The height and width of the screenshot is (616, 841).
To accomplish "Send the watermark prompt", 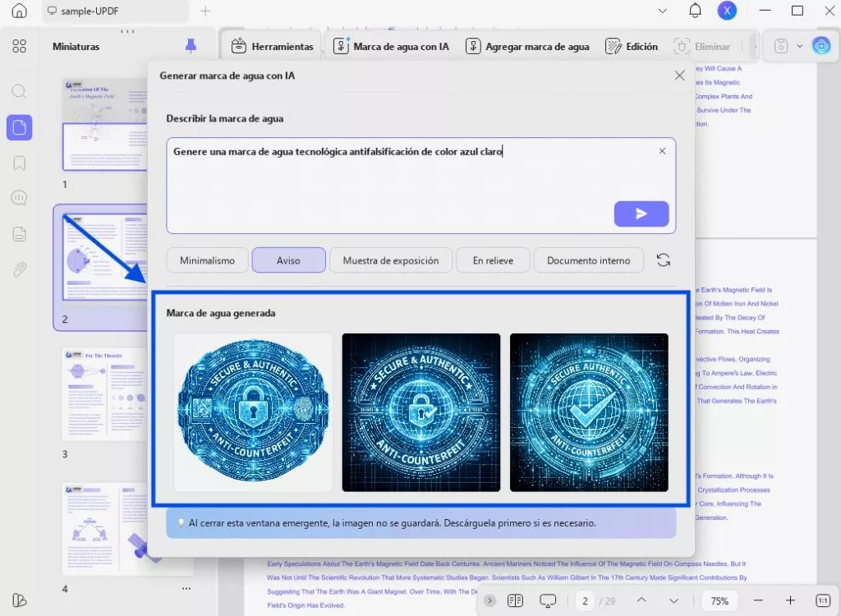I will point(641,214).
